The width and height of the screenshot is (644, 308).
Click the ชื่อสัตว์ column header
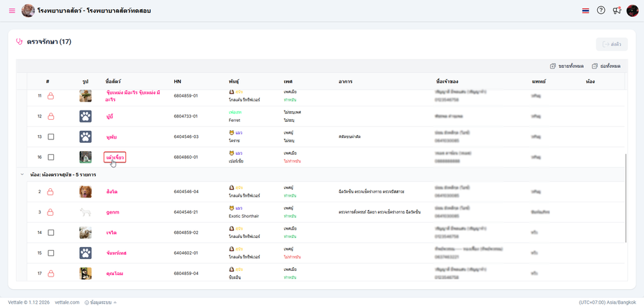[113, 82]
